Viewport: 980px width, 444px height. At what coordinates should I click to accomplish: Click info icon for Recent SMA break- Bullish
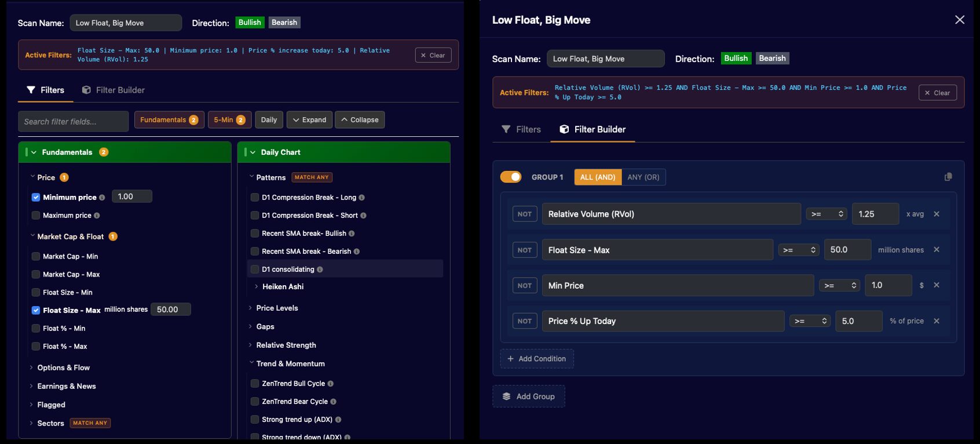pyautogui.click(x=352, y=234)
